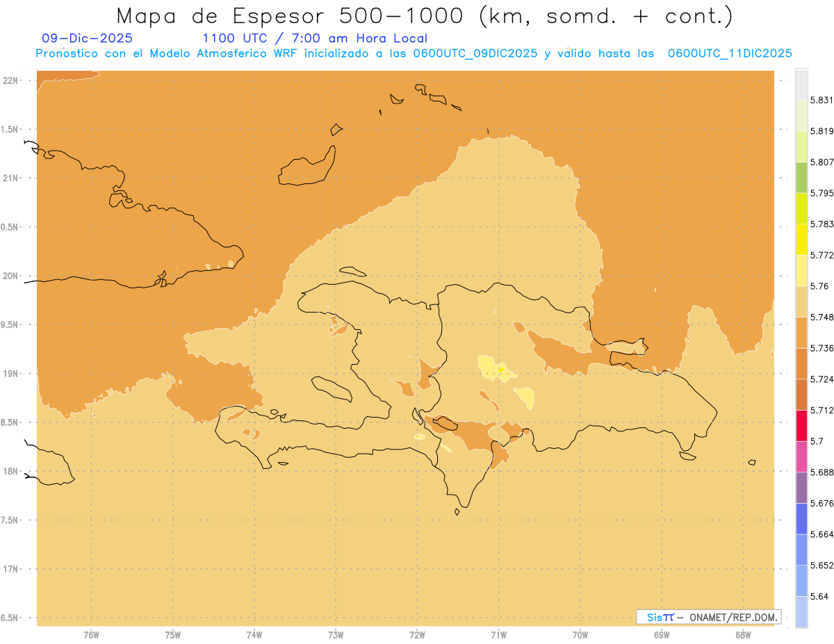Click the '18N' latitude tick label
The width and height of the screenshot is (834, 644).
click(x=10, y=471)
